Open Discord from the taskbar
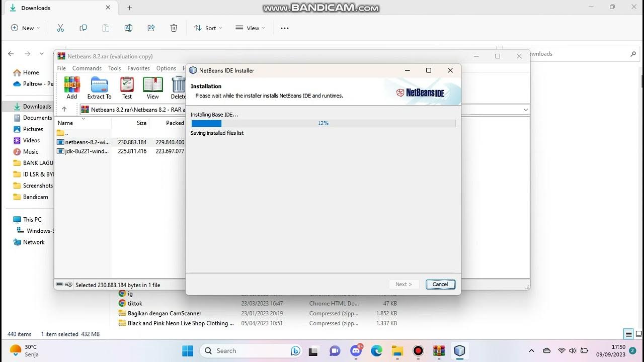 (x=357, y=351)
